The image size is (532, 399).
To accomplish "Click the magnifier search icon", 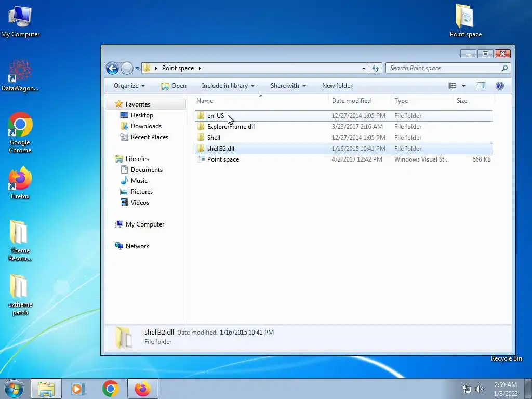I will pos(504,68).
